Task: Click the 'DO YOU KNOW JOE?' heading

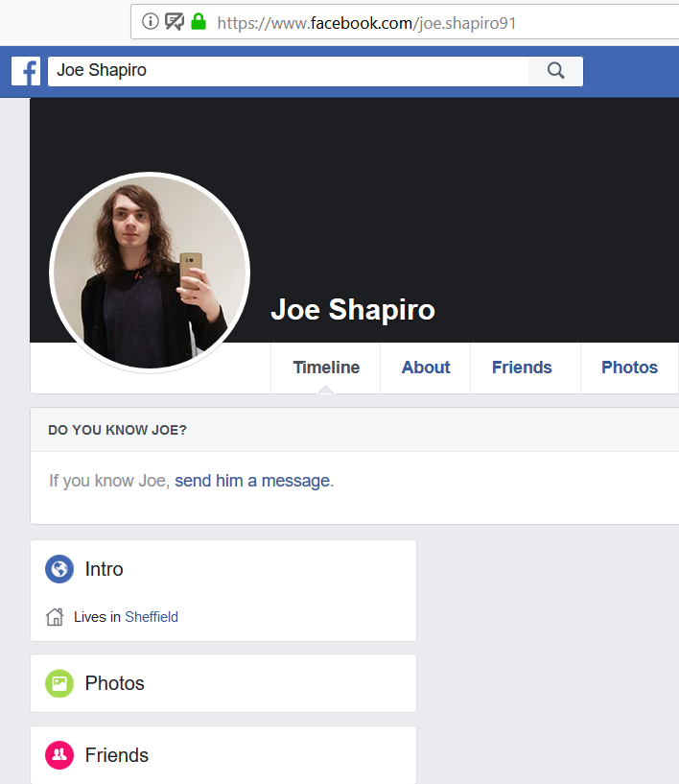Action: (117, 430)
